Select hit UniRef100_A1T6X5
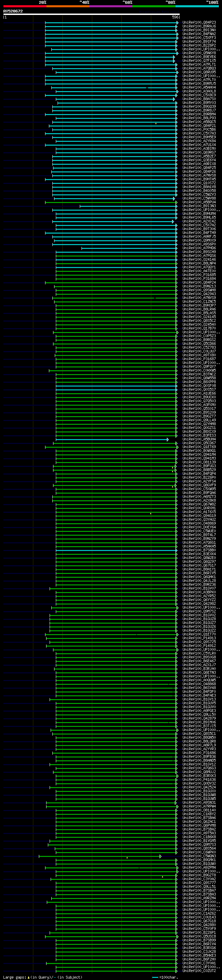This screenshot has width=222, height=980. 199,512
